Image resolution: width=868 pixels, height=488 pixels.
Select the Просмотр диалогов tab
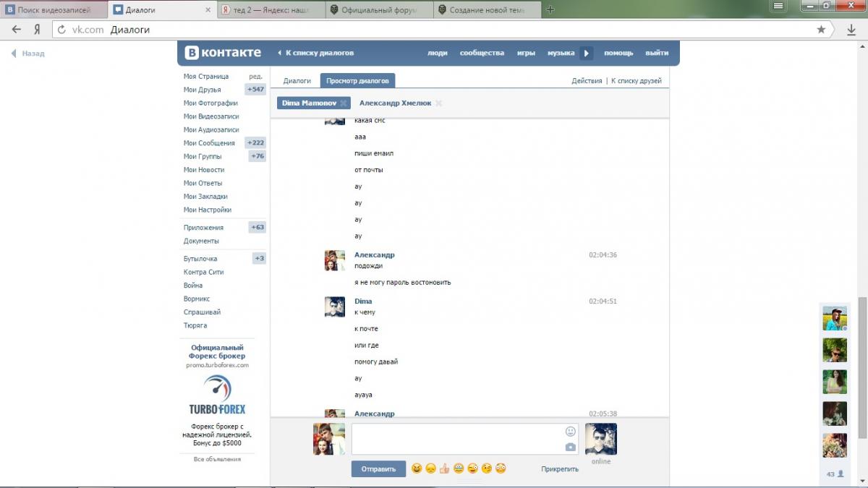358,81
